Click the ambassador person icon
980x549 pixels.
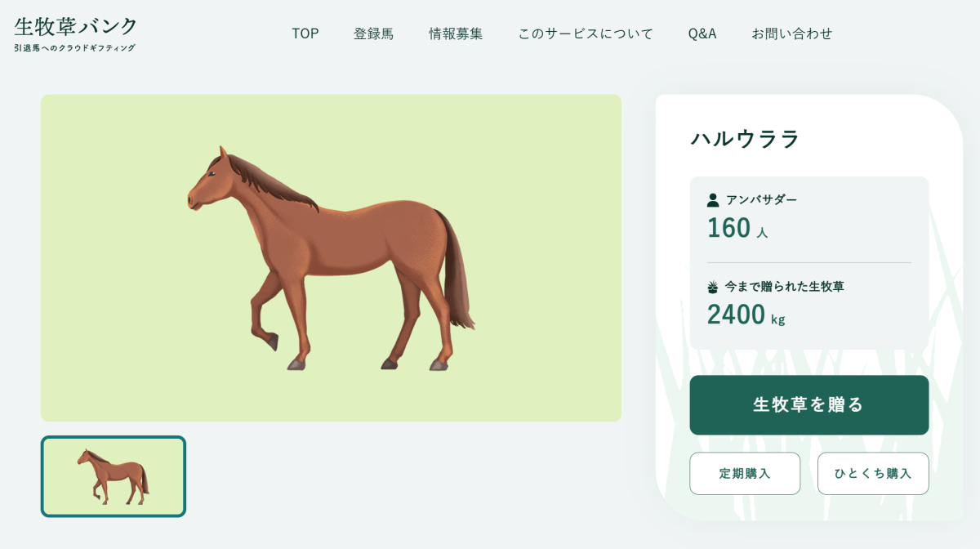pyautogui.click(x=713, y=199)
